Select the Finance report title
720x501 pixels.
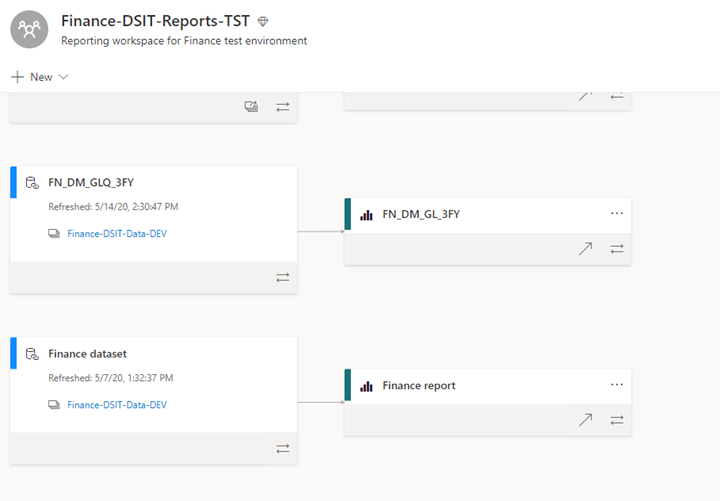point(419,386)
